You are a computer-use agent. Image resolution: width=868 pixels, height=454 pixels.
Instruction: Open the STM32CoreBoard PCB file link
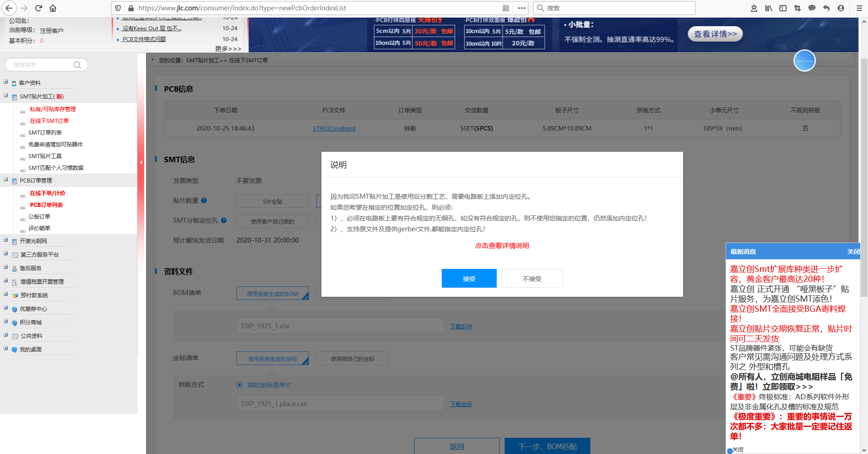click(x=334, y=128)
